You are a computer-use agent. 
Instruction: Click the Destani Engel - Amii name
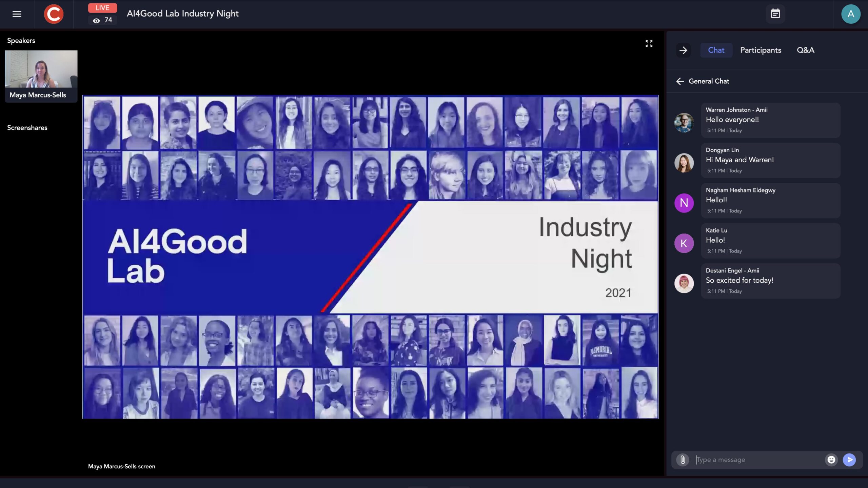click(x=732, y=270)
